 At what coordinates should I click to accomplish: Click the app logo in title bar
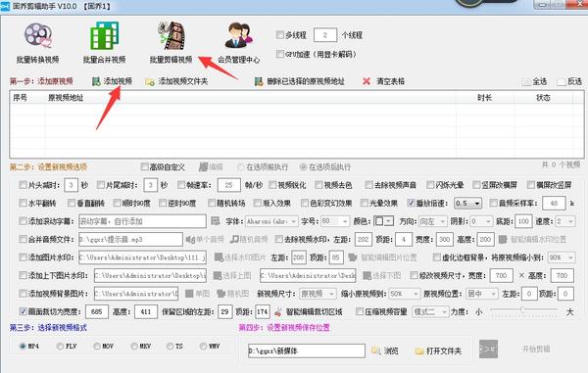point(5,6)
